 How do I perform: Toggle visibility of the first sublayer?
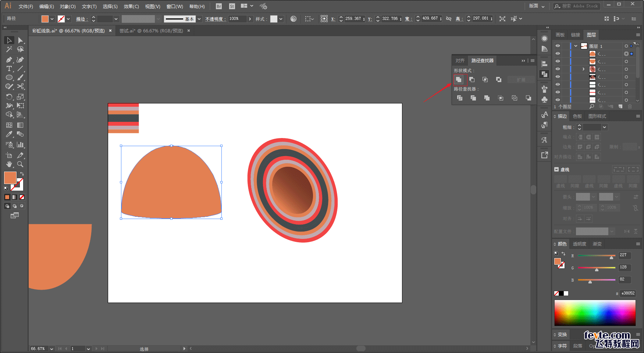[x=558, y=54]
